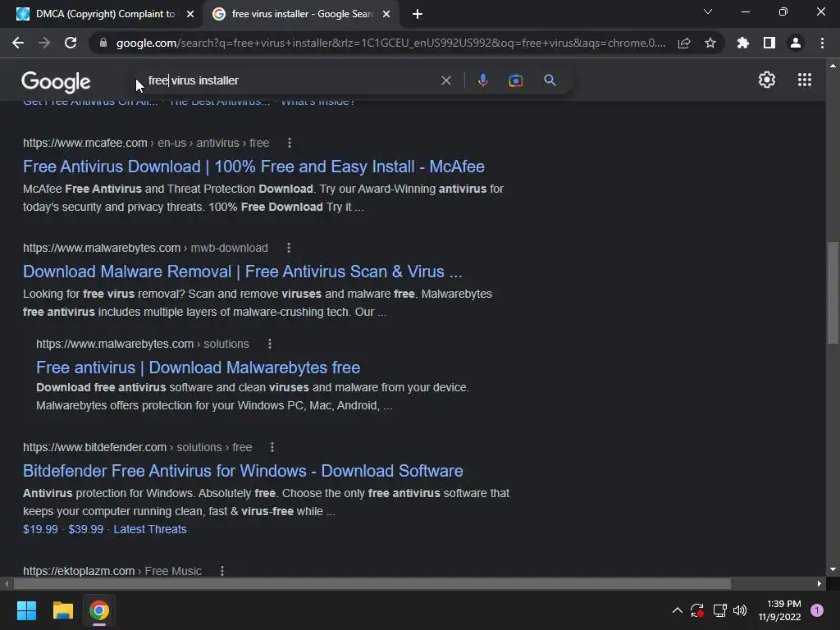The width and height of the screenshot is (840, 630).
Task: Open the notification center badge
Action: point(816,610)
